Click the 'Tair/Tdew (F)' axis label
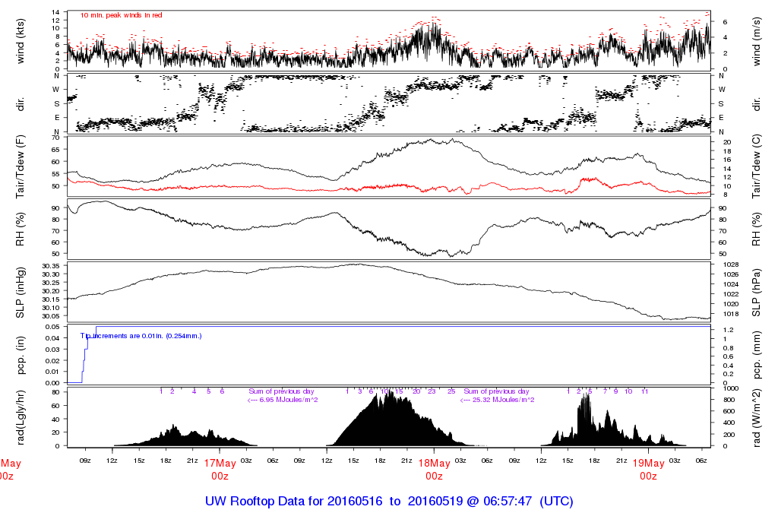The width and height of the screenshot is (778, 532). point(21,166)
